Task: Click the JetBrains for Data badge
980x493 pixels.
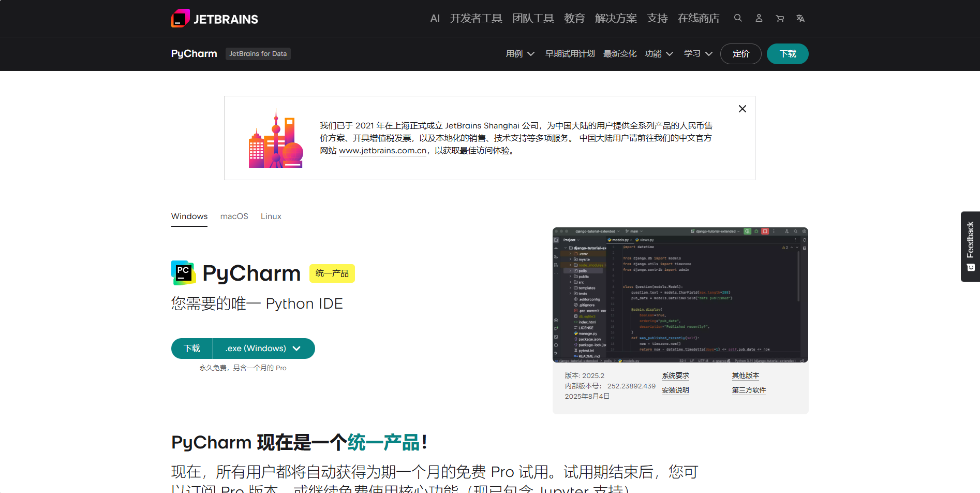Action: click(258, 54)
